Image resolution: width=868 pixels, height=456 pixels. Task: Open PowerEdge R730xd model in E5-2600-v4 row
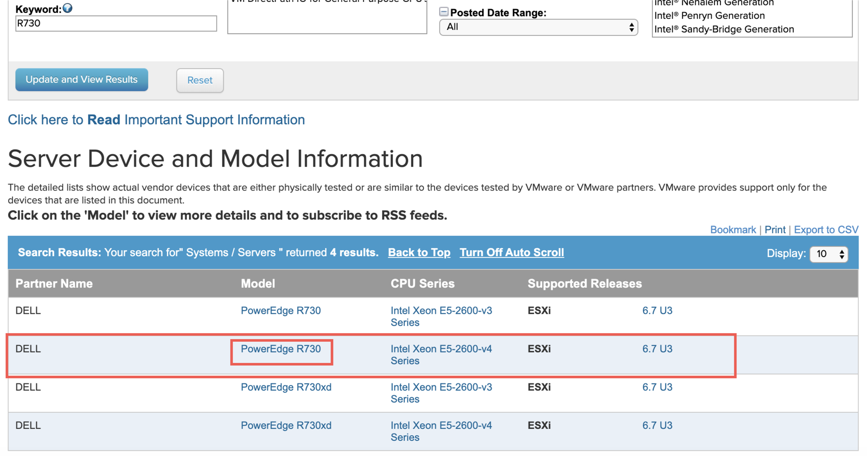[286, 425]
